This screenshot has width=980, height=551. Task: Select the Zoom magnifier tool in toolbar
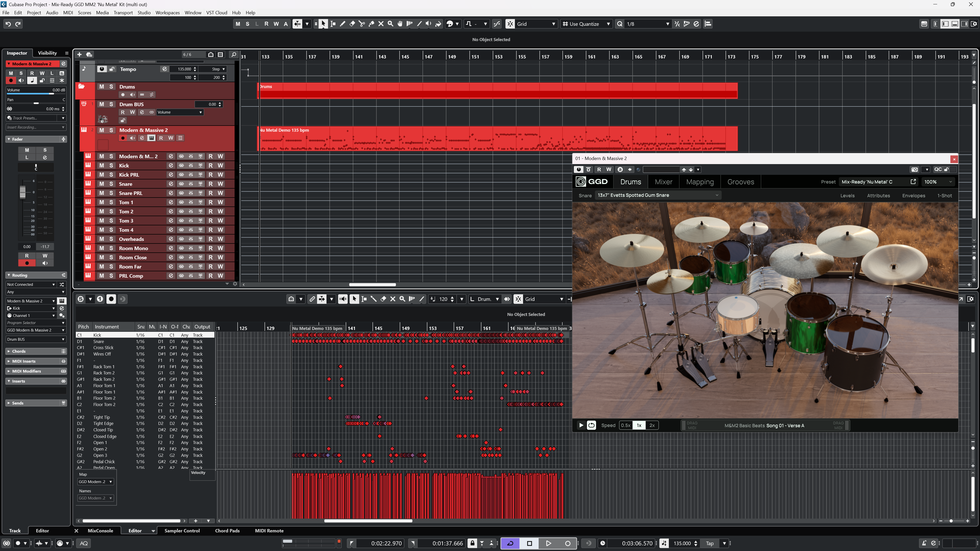click(390, 24)
